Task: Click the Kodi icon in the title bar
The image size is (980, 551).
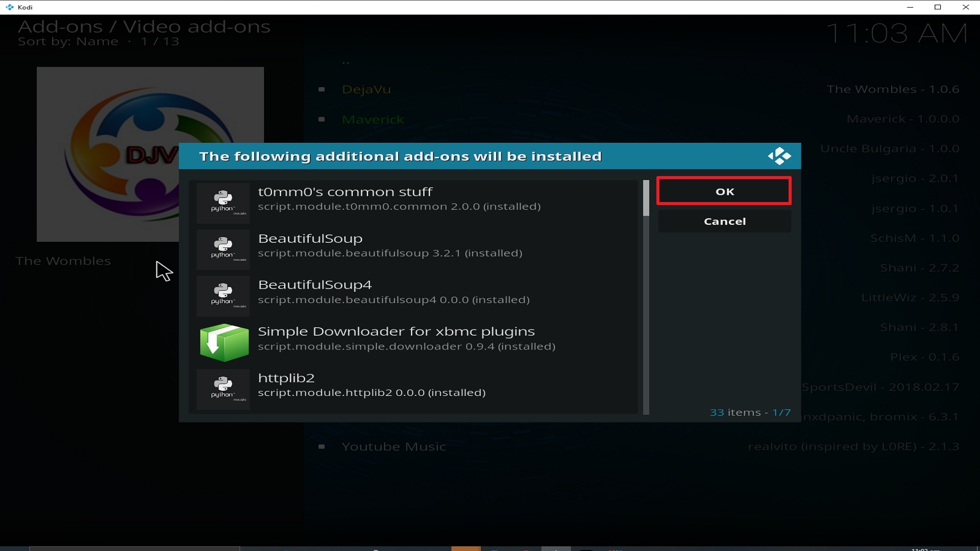Action: coord(9,7)
